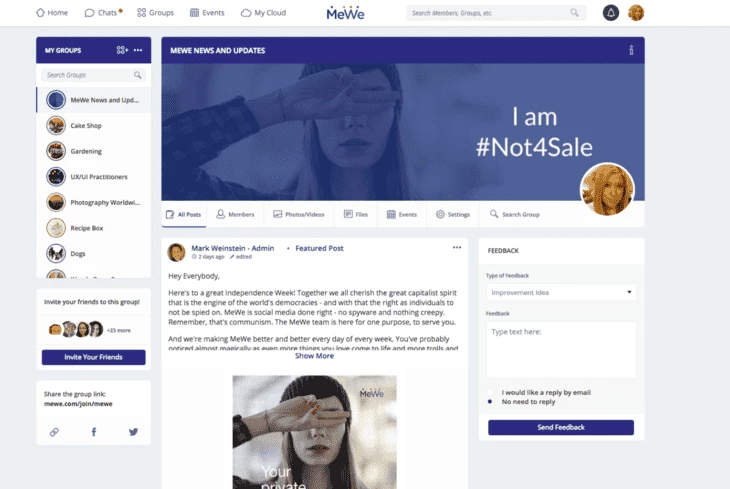
Task: Click Search Group tab
Action: (514, 214)
